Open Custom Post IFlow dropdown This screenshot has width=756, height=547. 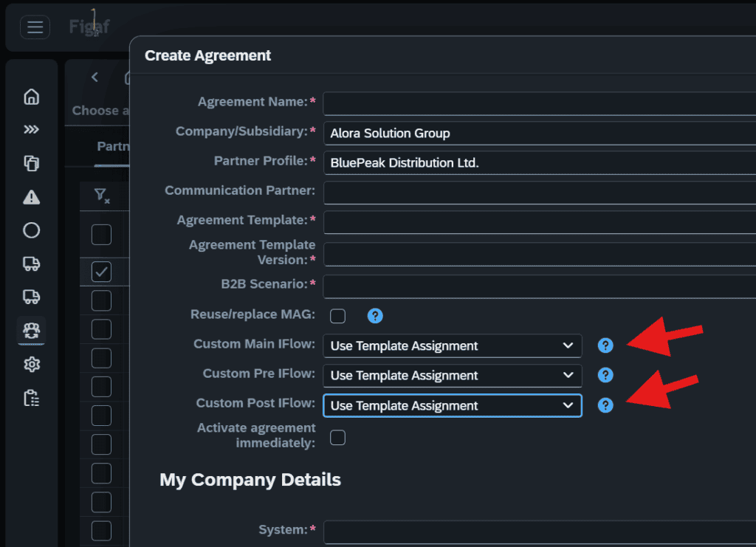tap(453, 406)
